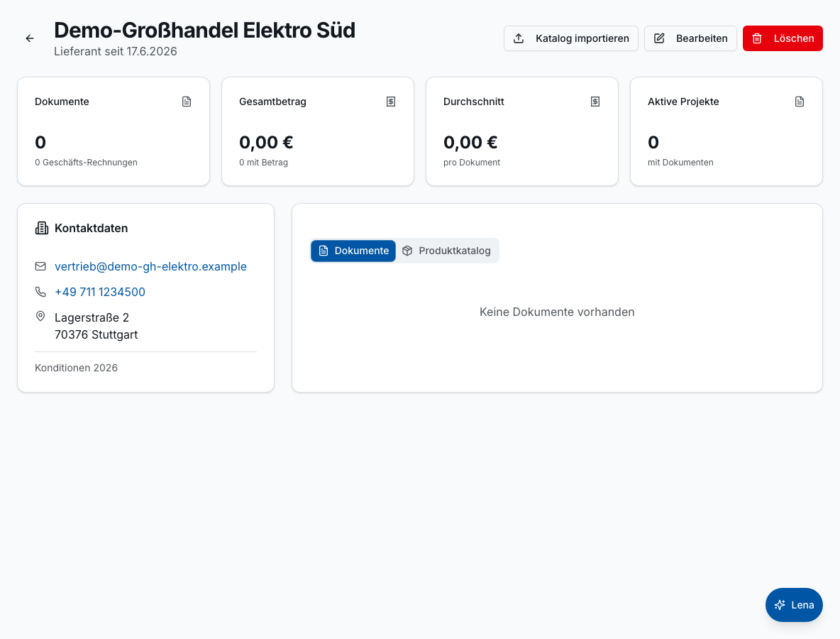This screenshot has width=840, height=639.
Task: Click the receipt icon in Gesamtbetrag card
Action: tap(390, 102)
